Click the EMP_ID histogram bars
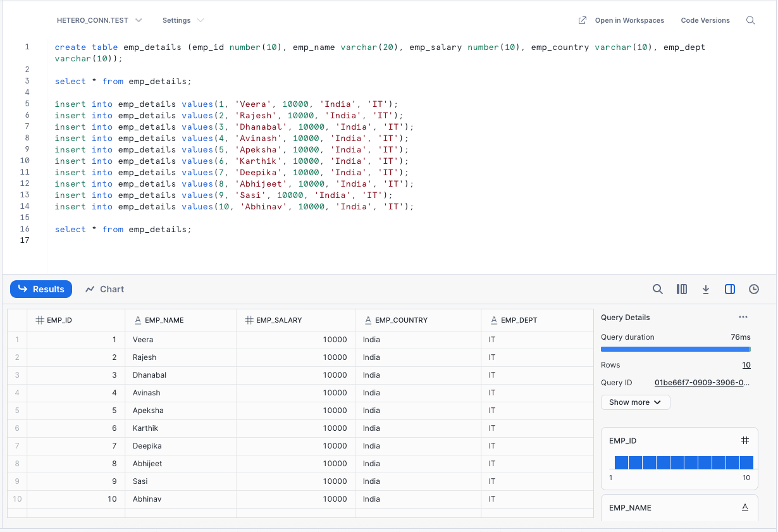 tap(684, 462)
